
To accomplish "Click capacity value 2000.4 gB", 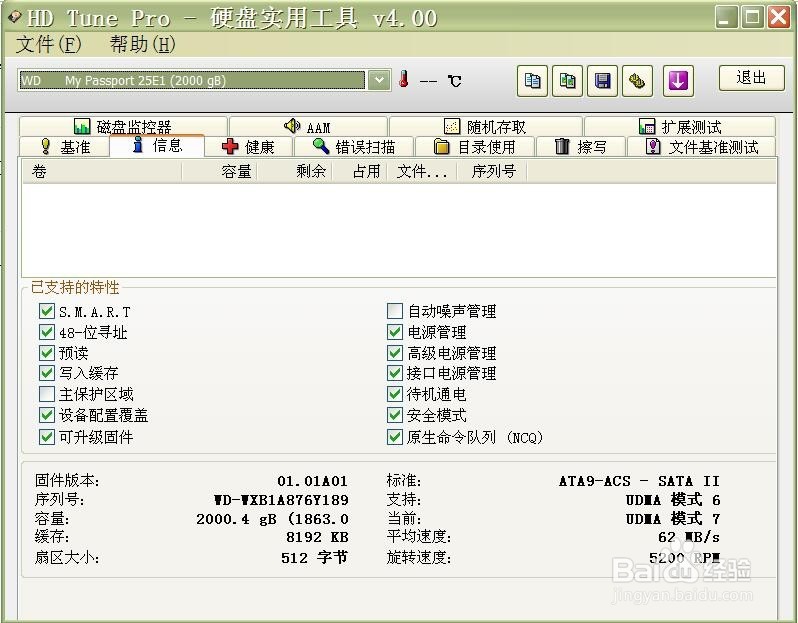I will 237,519.
